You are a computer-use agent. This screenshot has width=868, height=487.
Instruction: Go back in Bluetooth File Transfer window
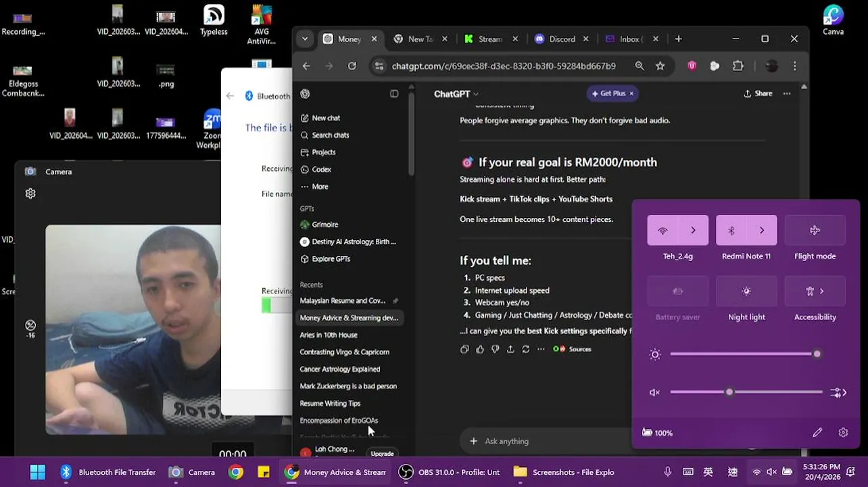pyautogui.click(x=230, y=96)
